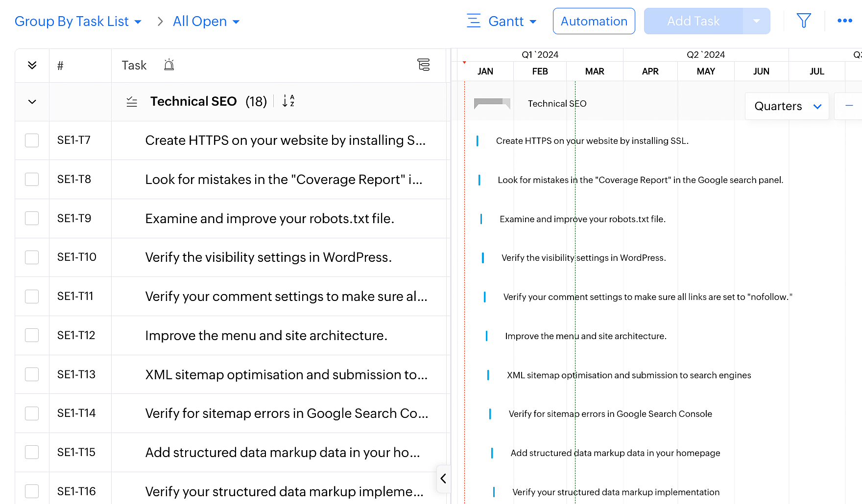Image resolution: width=862 pixels, height=504 pixels.
Task: Open the column customization icon in header
Action: click(x=423, y=65)
